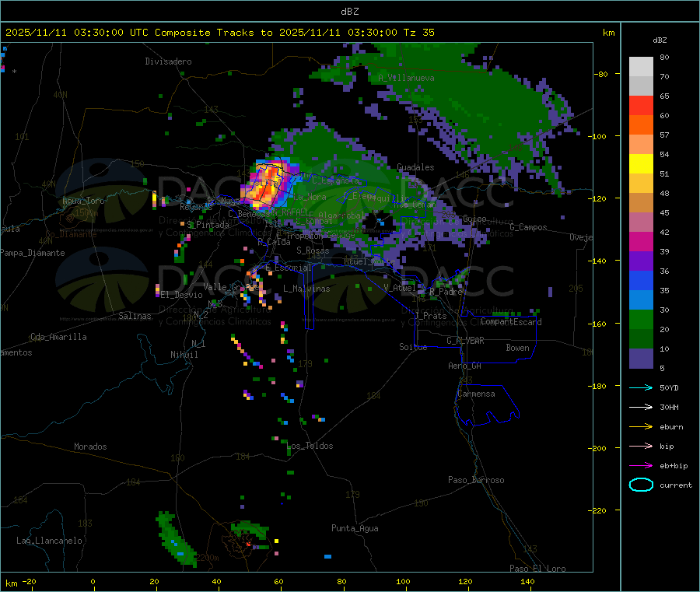Viewport: 700px width, 592px height.
Task: Click the 'Los_Toldos' map label
Action: pos(310,446)
